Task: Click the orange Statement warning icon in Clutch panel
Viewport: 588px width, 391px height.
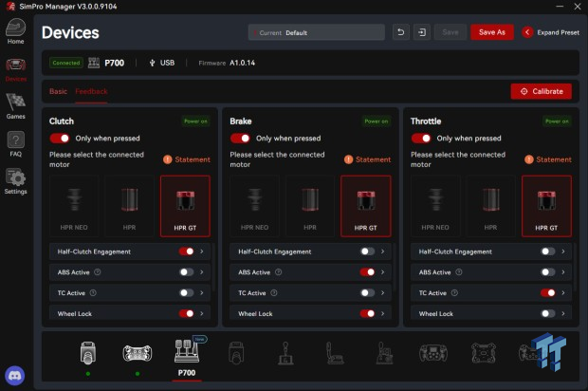Action: tap(167, 159)
